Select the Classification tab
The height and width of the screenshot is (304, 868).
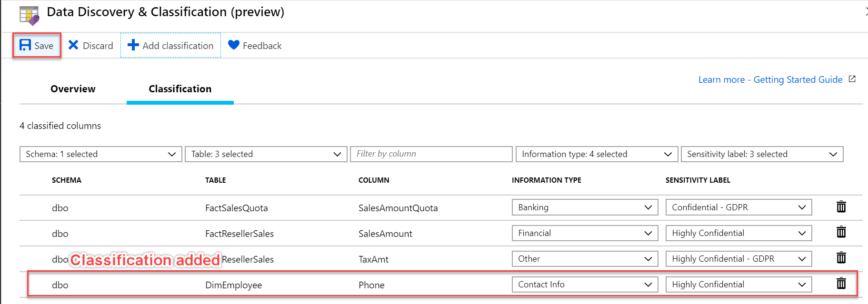[180, 89]
